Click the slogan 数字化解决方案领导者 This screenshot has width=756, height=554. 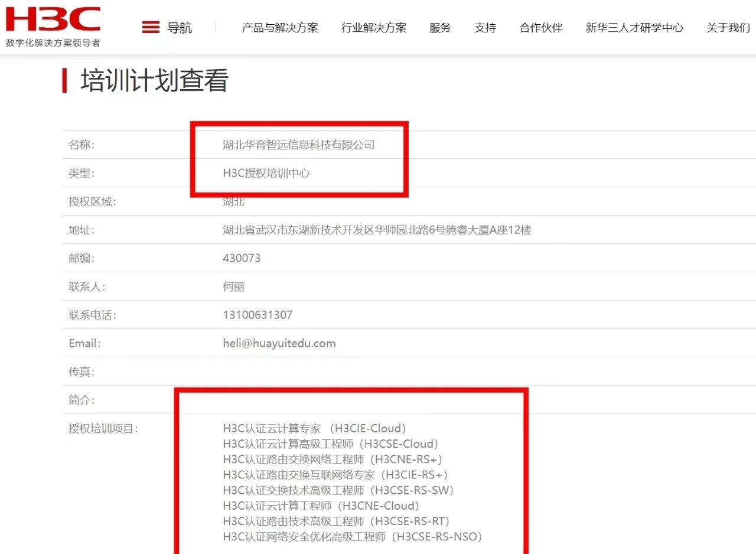pyautogui.click(x=53, y=43)
